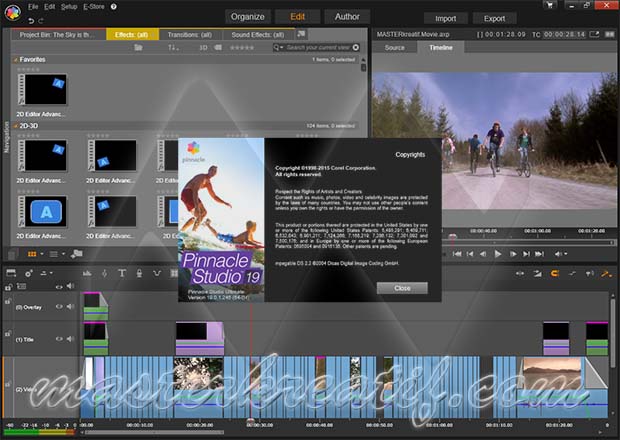Image resolution: width=620 pixels, height=440 pixels.
Task: Toggle visibility eye on Overlay track
Action: [x=59, y=307]
